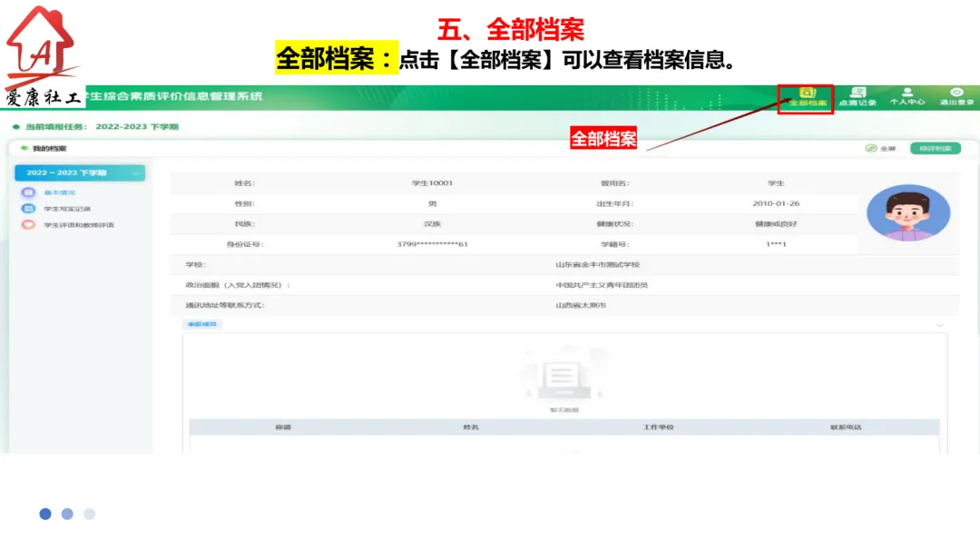
Task: Click the 学生写实记录 sidebar icon
Action: pos(28,209)
